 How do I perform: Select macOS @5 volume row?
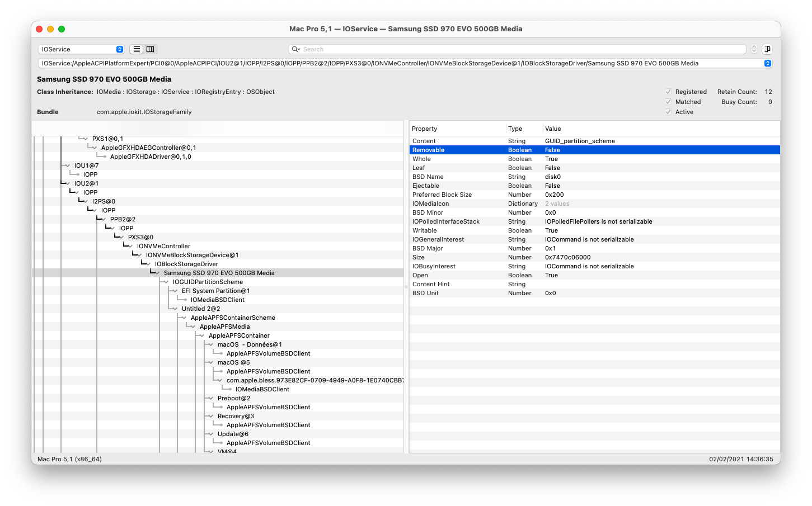click(x=218, y=362)
